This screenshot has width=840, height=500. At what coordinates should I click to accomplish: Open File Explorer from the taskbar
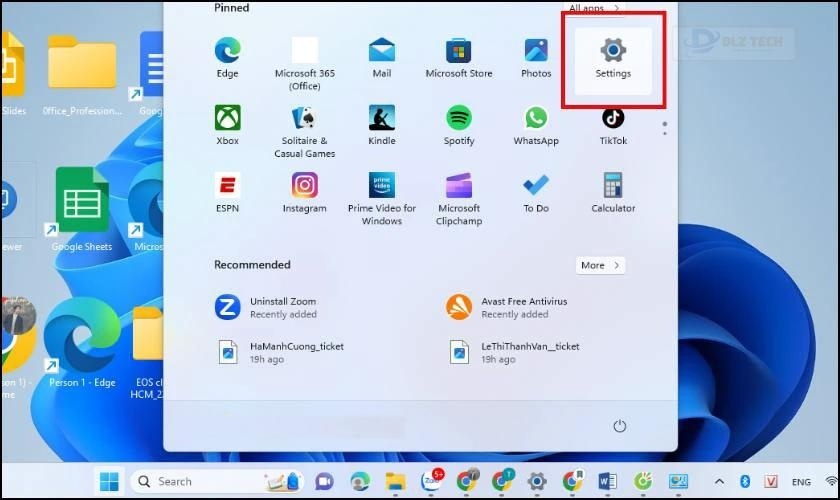395,481
